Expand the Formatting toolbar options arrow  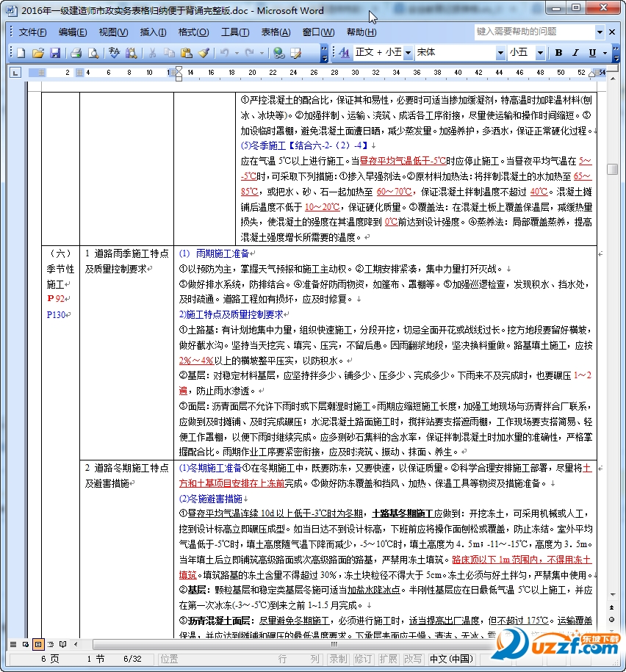click(616, 53)
